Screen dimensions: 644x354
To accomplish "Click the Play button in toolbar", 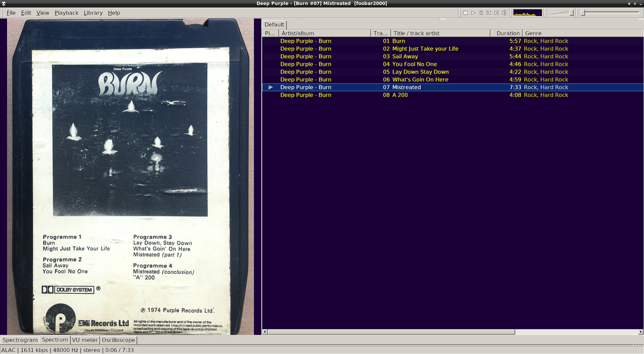I will 473,13.
